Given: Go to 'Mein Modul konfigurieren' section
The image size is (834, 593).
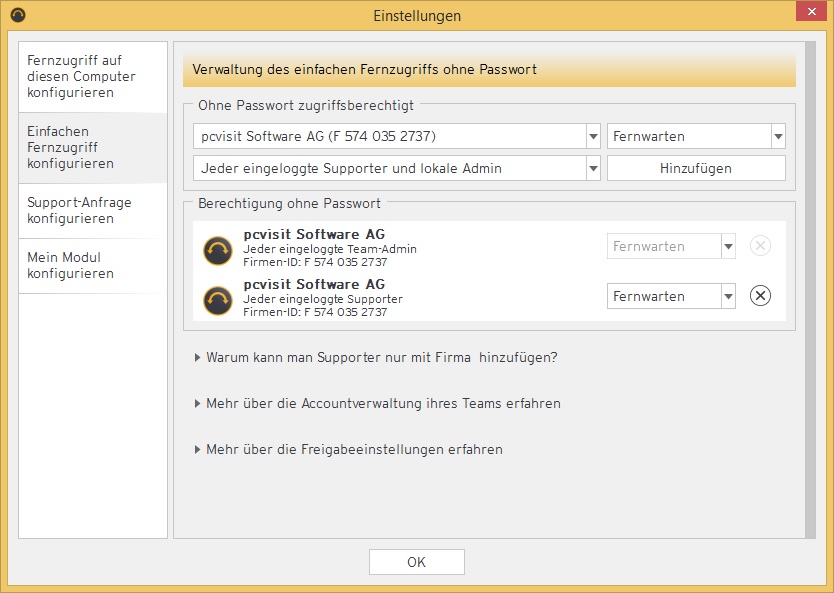Looking at the screenshot, I should (92, 266).
